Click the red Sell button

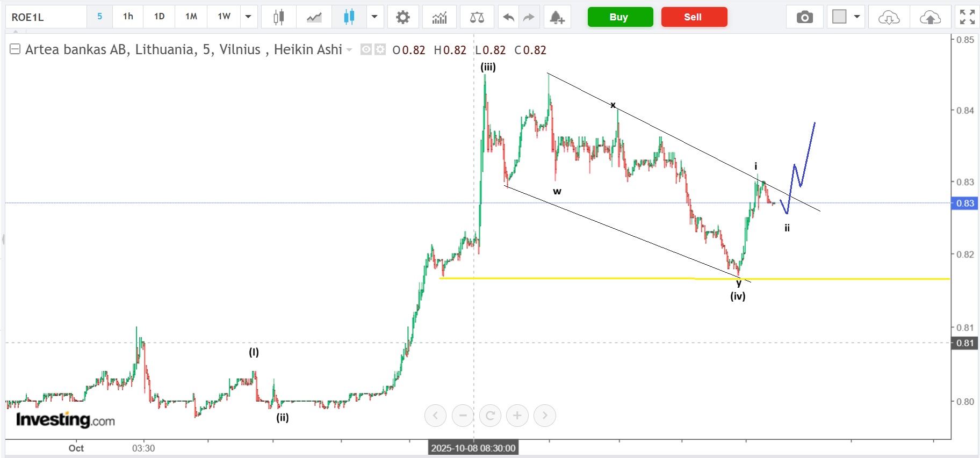[694, 17]
